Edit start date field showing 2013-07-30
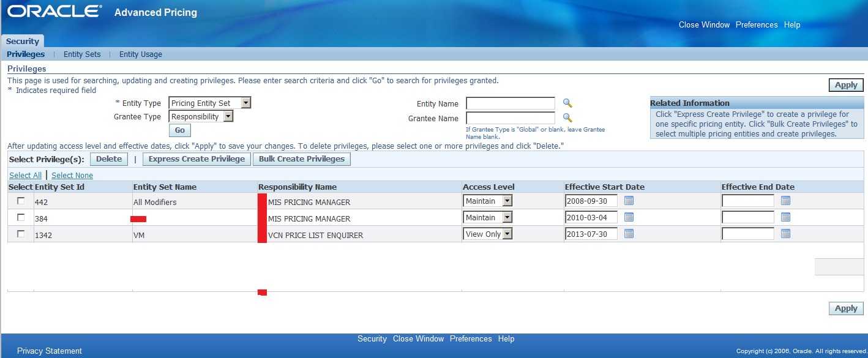The image size is (868, 358). pyautogui.click(x=591, y=234)
